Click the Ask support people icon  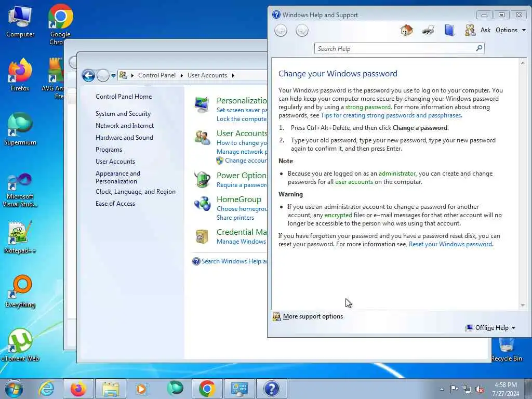point(470,30)
